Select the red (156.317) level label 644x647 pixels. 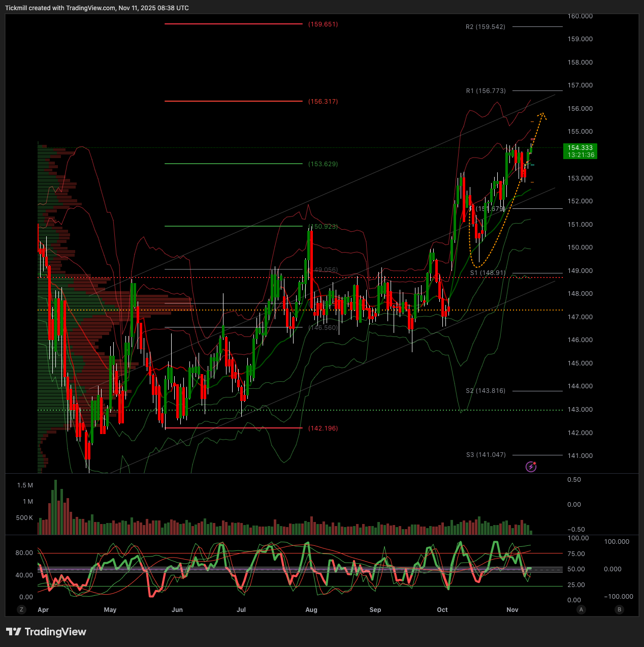(323, 102)
